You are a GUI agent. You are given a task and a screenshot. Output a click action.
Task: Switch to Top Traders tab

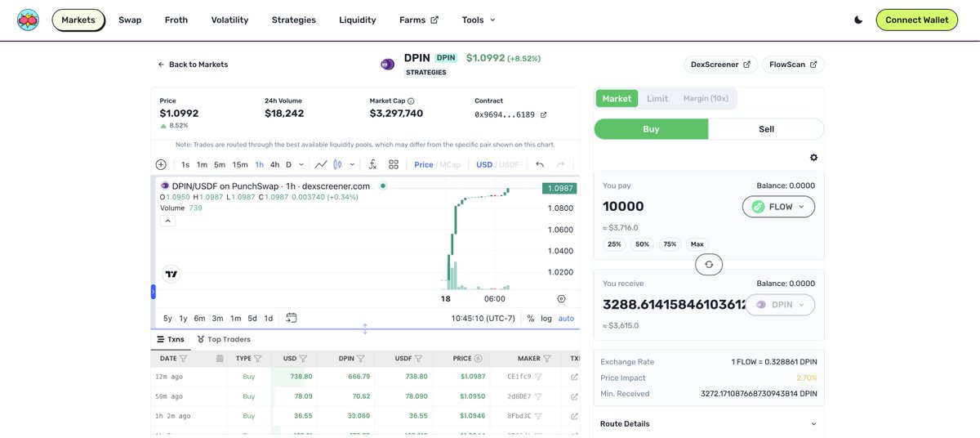[223, 339]
